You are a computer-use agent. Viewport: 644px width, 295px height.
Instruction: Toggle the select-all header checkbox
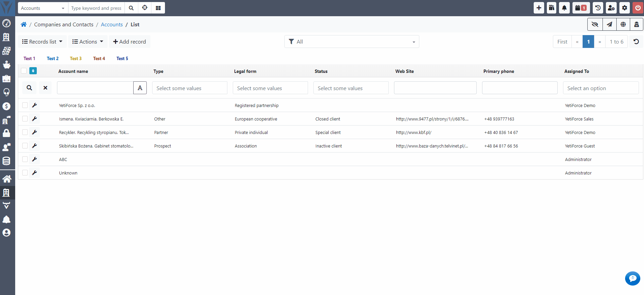tap(24, 71)
